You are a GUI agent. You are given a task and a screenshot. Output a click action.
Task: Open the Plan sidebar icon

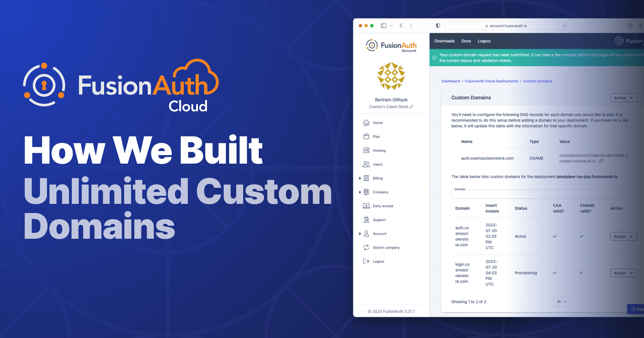[x=366, y=137]
